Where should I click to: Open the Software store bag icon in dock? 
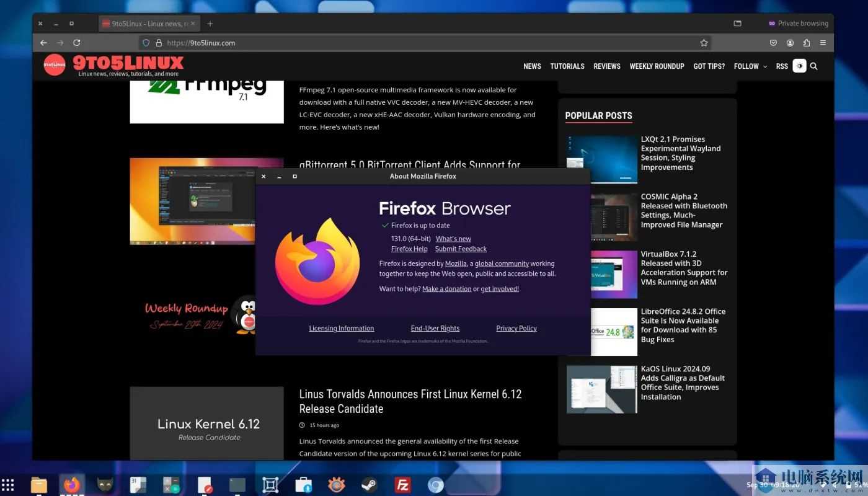click(x=303, y=484)
